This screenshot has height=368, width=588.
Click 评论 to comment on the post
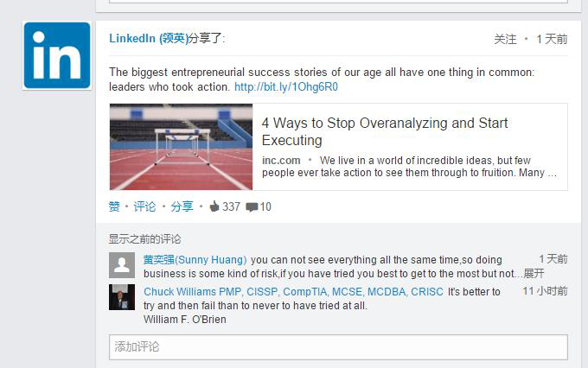coord(145,206)
